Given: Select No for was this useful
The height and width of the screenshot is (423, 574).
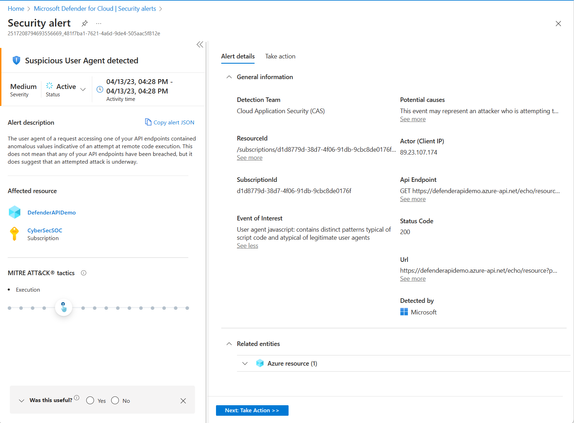Looking at the screenshot, I should (115, 400).
